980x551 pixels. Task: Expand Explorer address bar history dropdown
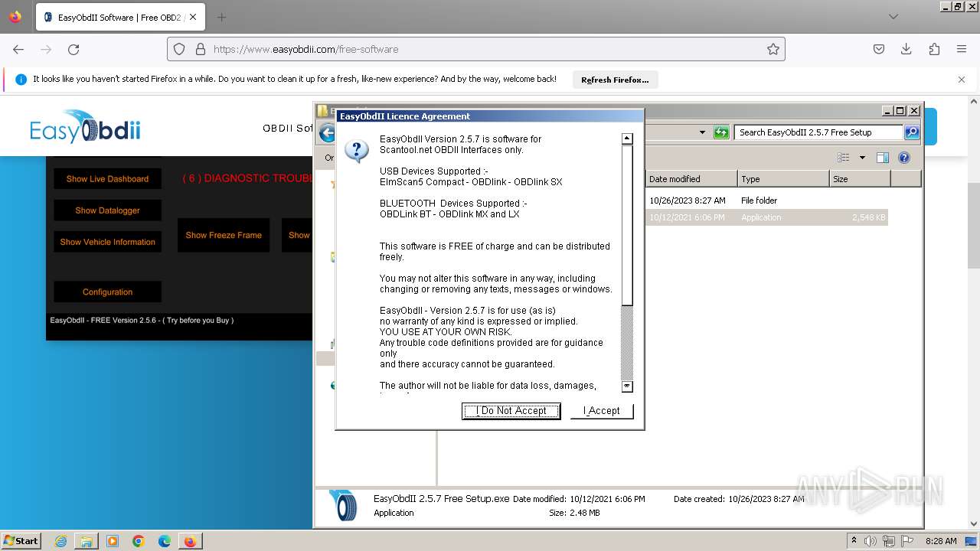[x=702, y=132]
